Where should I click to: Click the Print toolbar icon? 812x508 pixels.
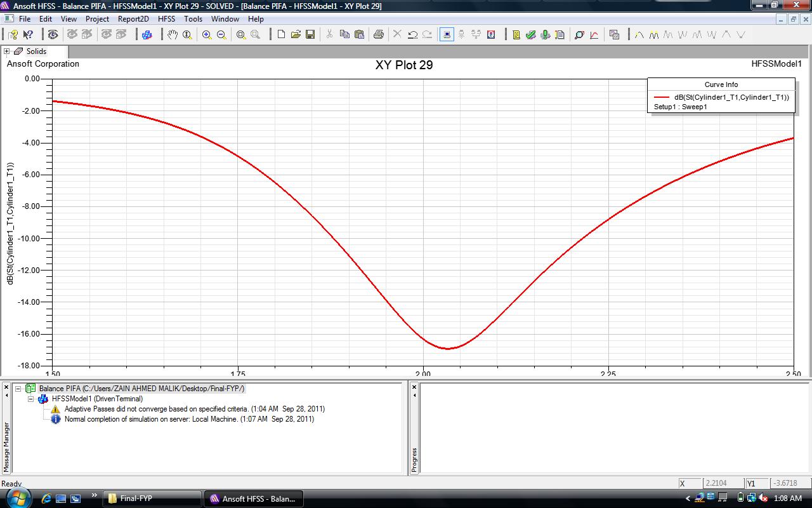[x=379, y=34]
